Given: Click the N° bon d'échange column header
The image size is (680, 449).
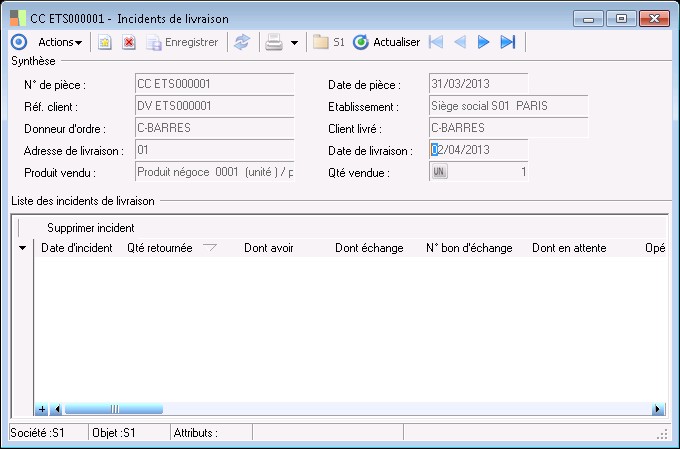Looking at the screenshot, I should [x=469, y=248].
